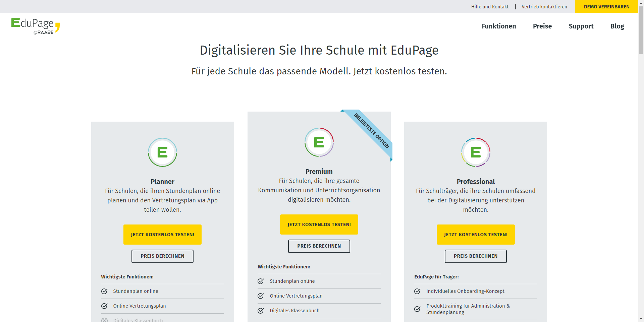This screenshot has height=322, width=644.
Task: Click checkmark icon beside Premium Digitales Klassenbuch
Action: coord(261,311)
